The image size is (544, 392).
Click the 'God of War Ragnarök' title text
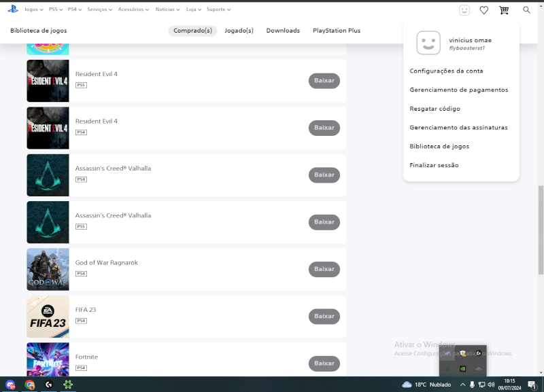(x=107, y=263)
